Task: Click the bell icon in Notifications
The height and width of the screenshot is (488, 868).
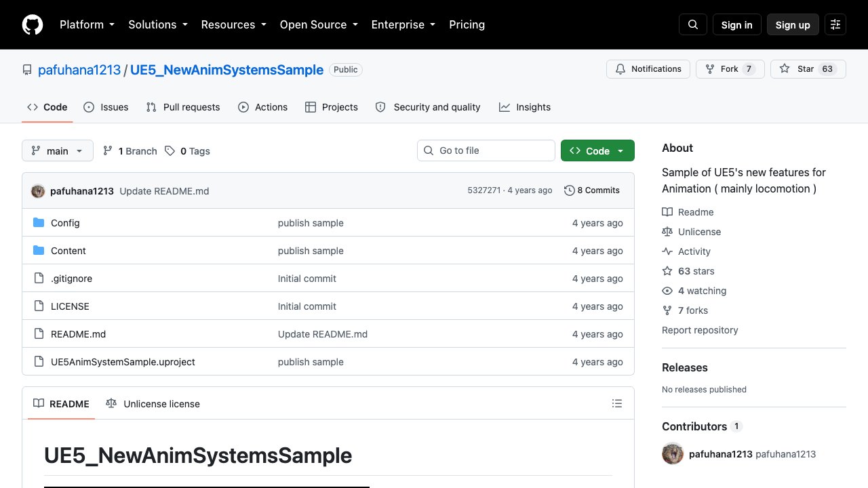Action: coord(620,69)
